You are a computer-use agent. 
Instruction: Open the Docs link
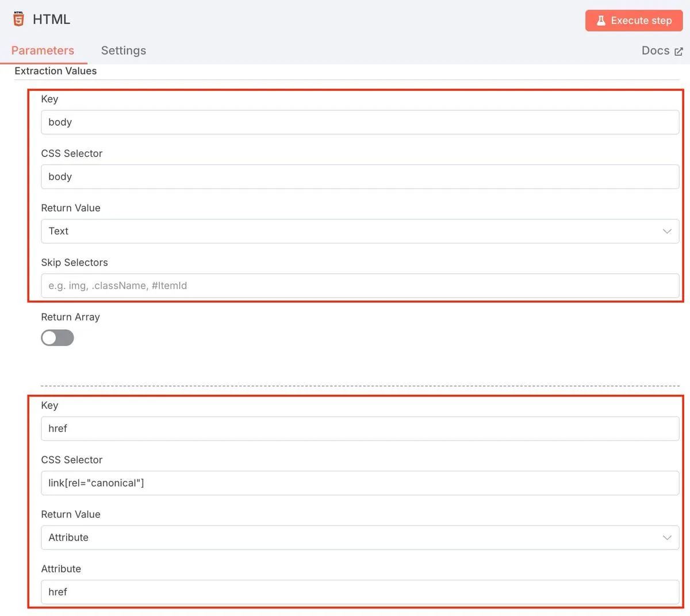[655, 51]
